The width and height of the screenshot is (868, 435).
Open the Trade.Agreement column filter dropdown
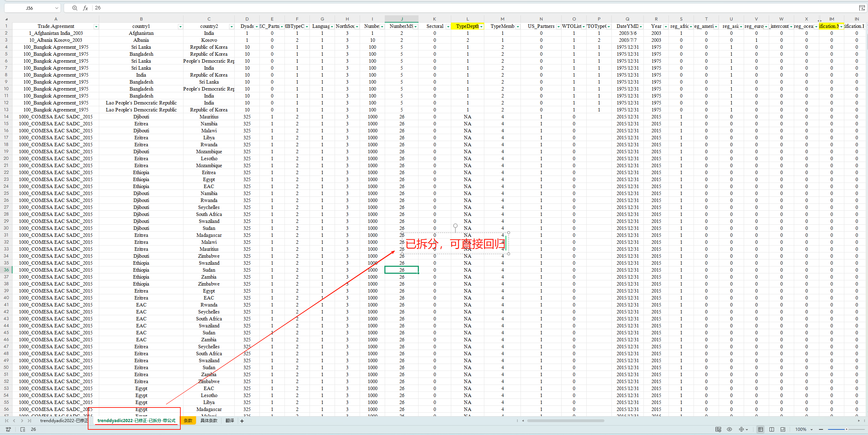tap(96, 26)
